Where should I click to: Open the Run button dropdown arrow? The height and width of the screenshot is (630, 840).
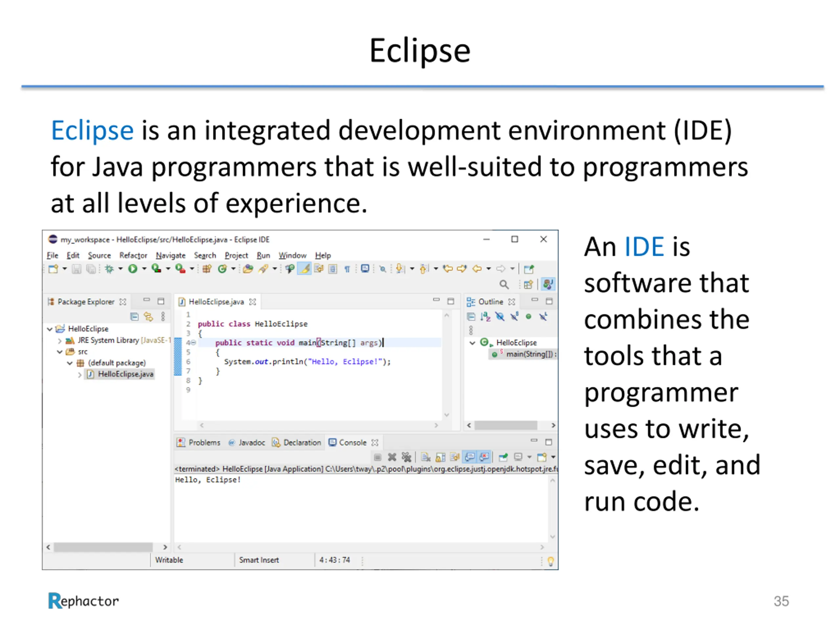point(144,269)
